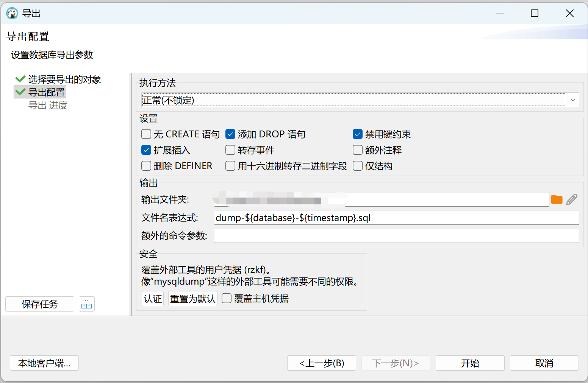Go back with the 上一步(B) button

[322, 363]
